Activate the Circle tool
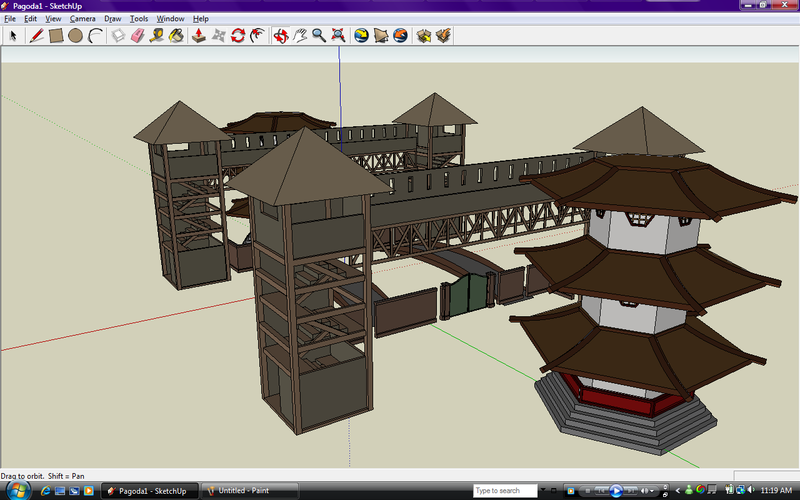 click(75, 36)
